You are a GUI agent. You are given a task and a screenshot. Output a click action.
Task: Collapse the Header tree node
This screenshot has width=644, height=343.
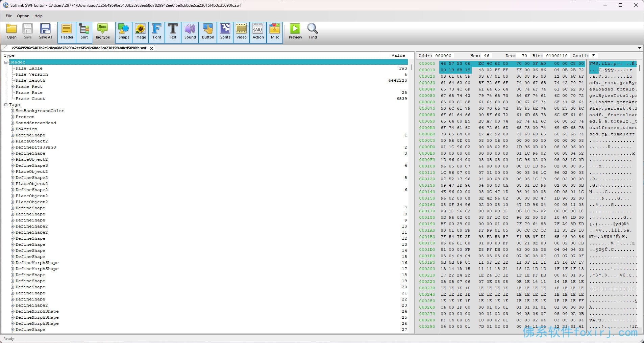tap(6, 62)
